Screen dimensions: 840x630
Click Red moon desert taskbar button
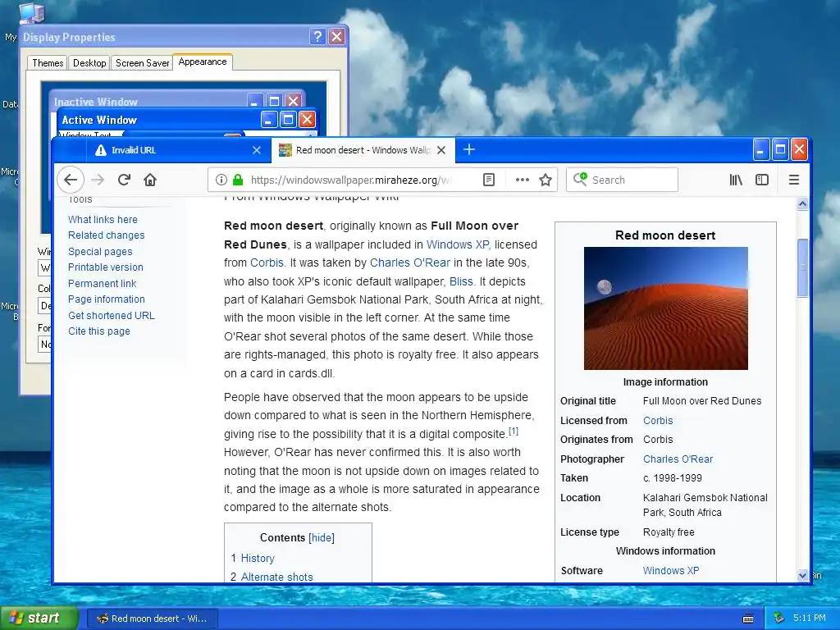(152, 619)
